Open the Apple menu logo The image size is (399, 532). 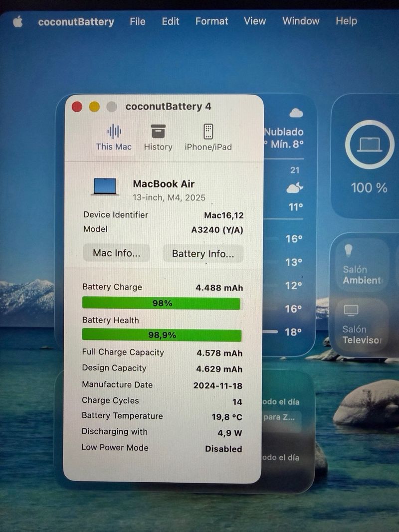point(17,22)
